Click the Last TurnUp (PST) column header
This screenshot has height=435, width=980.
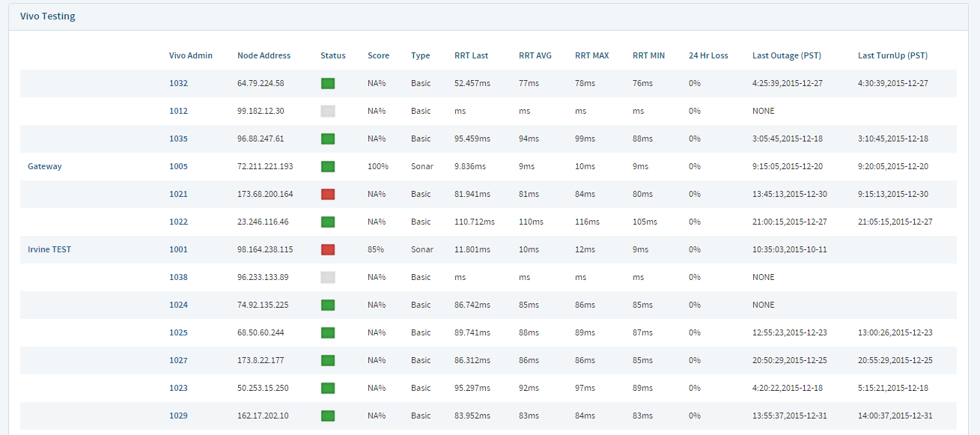(x=893, y=55)
